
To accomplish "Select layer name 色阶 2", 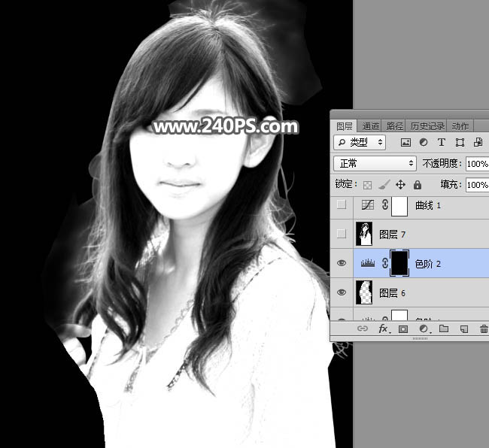I will click(427, 264).
